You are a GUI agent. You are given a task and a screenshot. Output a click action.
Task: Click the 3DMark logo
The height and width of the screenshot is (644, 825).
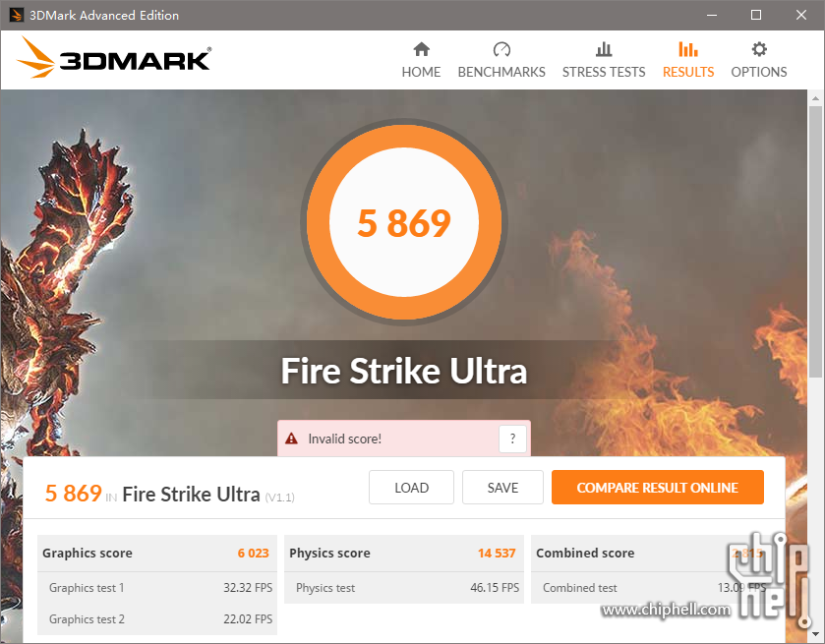click(114, 57)
